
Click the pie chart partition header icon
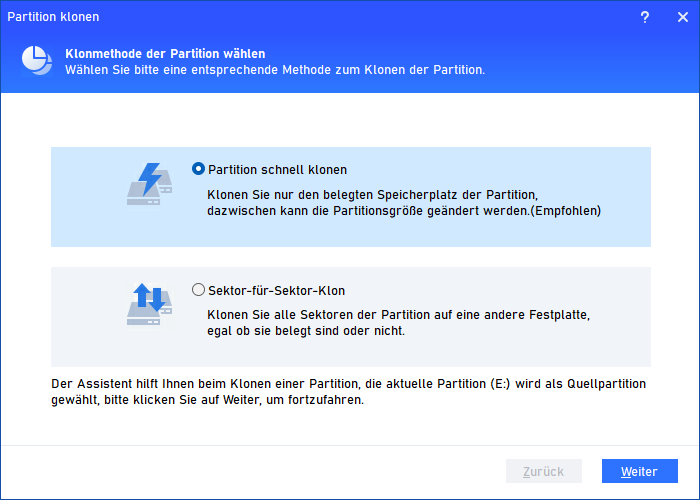click(38, 61)
